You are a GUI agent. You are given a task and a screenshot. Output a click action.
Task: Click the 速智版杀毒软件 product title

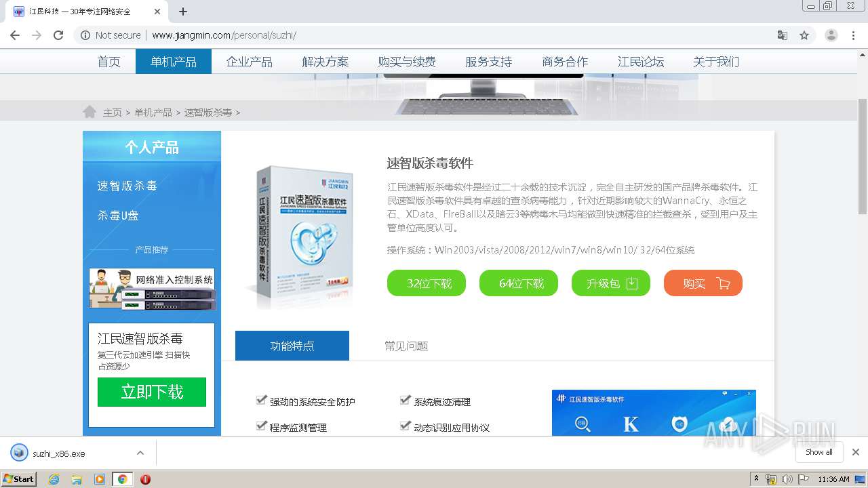coord(430,163)
